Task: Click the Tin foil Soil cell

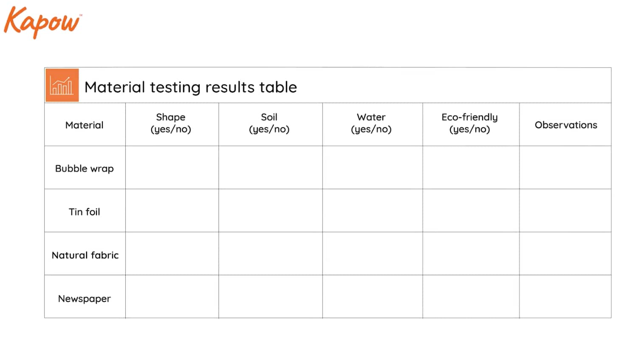Action: [x=271, y=211]
